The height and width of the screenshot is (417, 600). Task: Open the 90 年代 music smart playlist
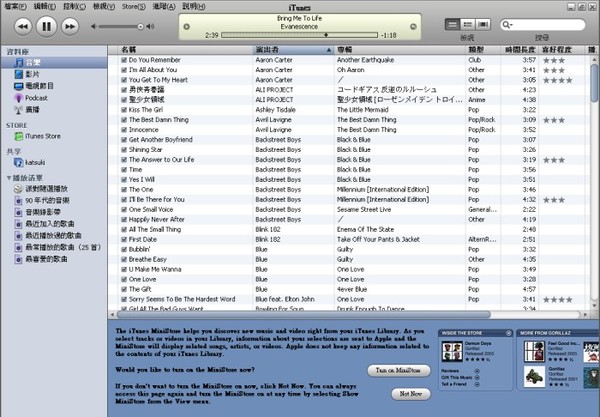click(42, 200)
